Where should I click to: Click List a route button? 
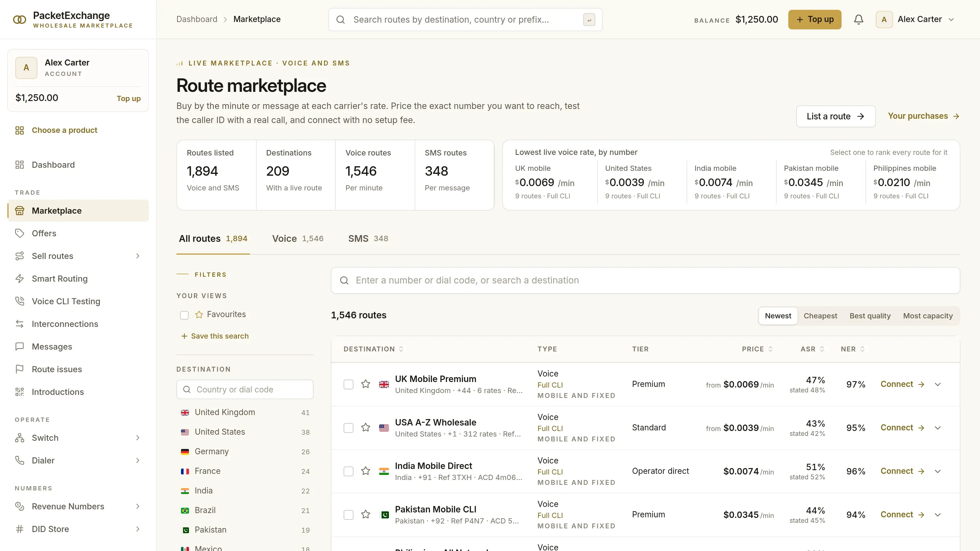click(x=835, y=116)
